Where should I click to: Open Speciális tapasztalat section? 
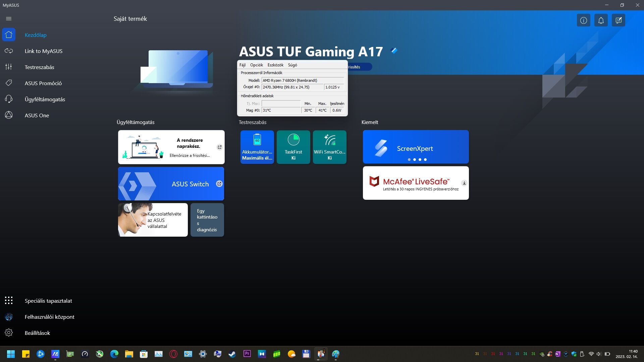[48, 301]
